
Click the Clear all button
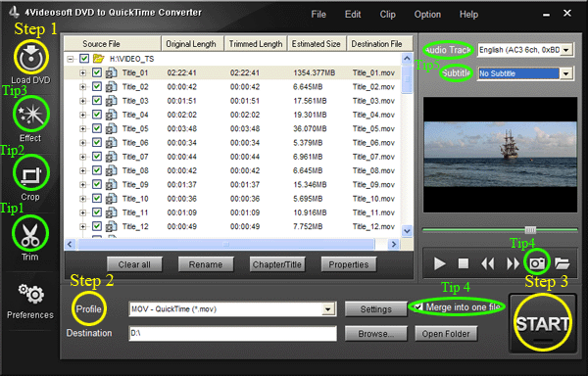[x=134, y=264]
